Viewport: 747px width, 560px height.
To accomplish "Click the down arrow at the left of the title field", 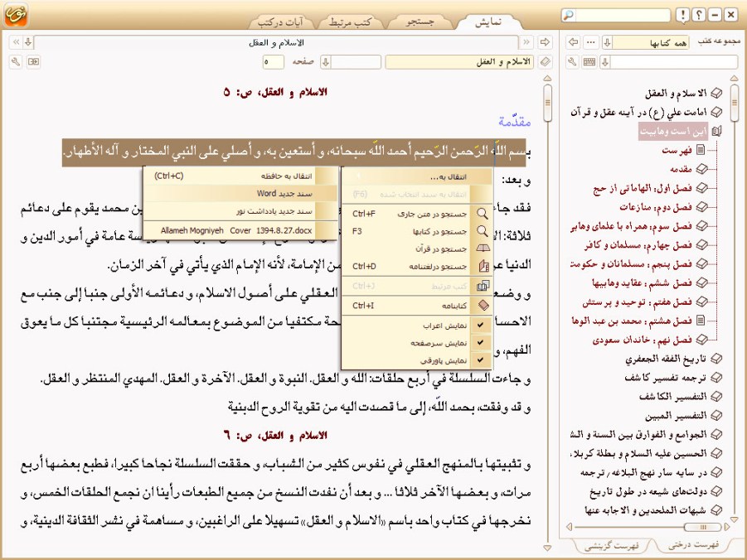I will click(28, 42).
